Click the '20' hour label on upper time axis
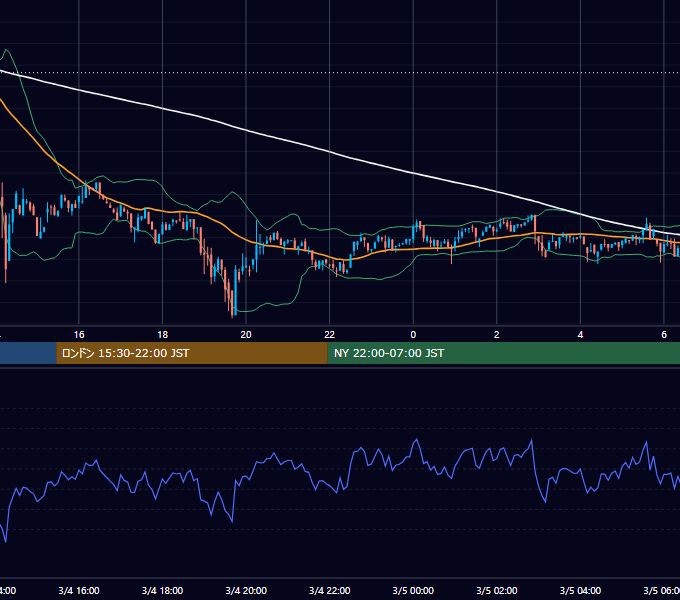Image resolution: width=680 pixels, height=600 pixels. pos(246,335)
